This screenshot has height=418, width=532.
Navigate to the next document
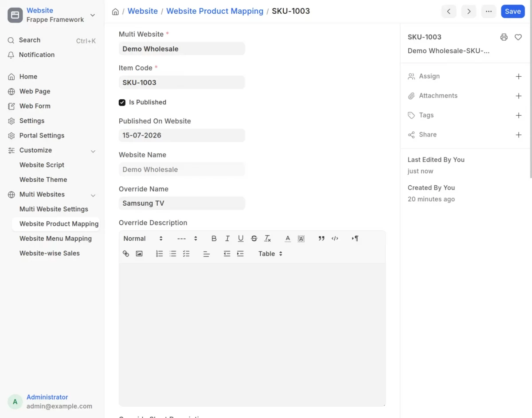point(469,12)
